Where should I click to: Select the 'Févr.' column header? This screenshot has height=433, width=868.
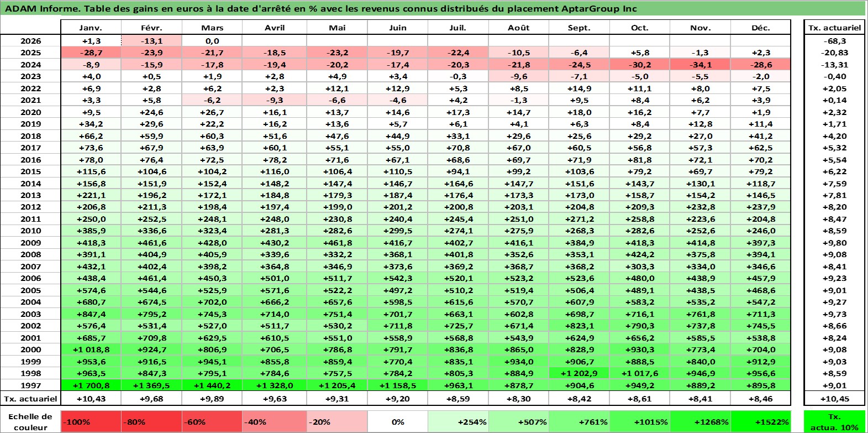[x=151, y=28]
